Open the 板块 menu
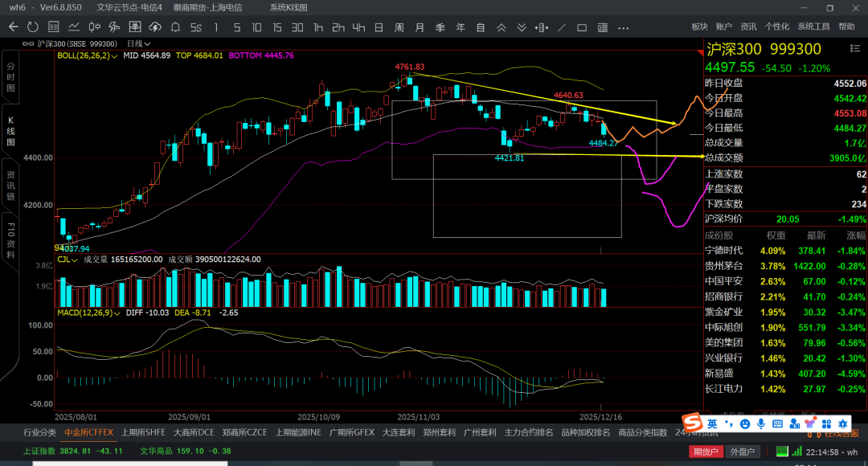This screenshot has width=868, height=466. tap(700, 27)
